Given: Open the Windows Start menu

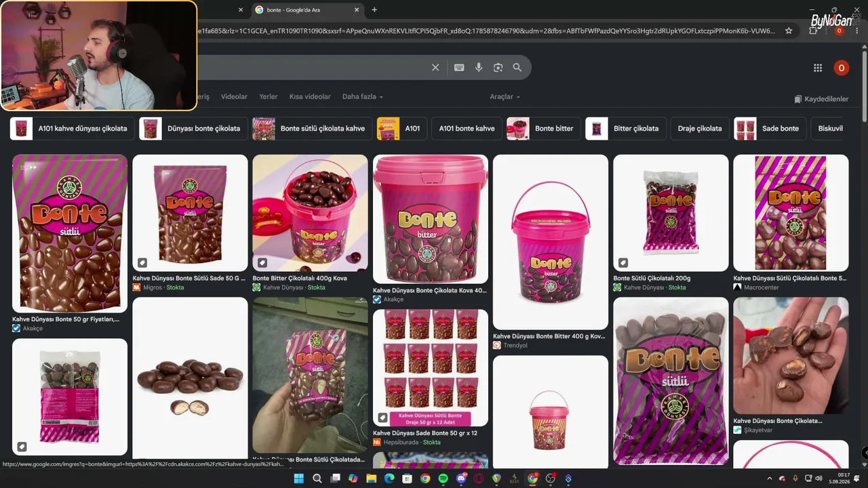Looking at the screenshot, I should click(298, 479).
